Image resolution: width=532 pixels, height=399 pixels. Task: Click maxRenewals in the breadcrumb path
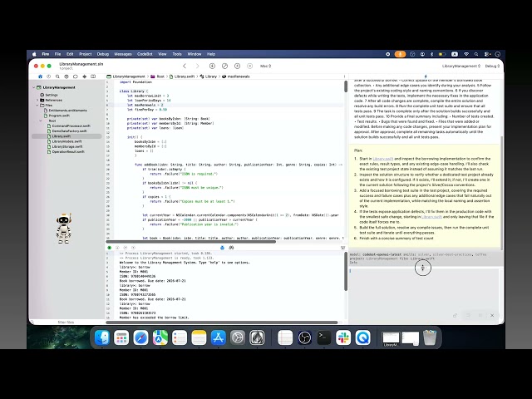tap(236, 76)
